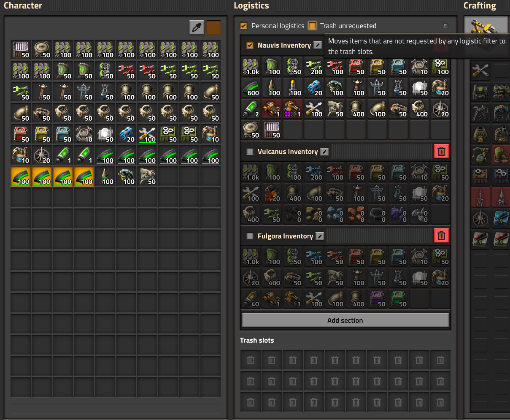Delete the Vulcanus Inventory section with its red trash button
510x420 pixels.
coord(441,151)
